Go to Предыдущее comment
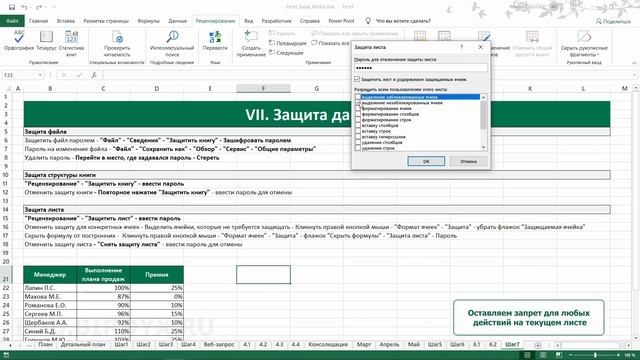 [x=287, y=43]
